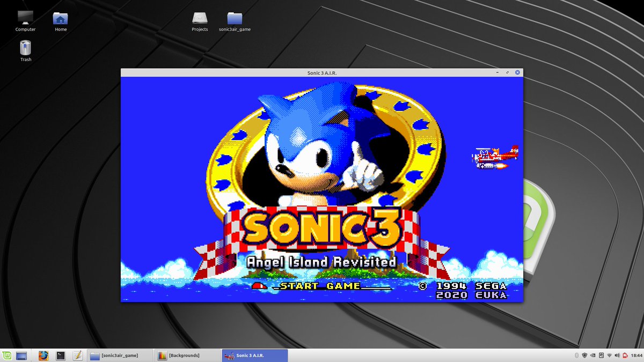Image resolution: width=644 pixels, height=362 pixels.
Task: Select START GAME on the title screen
Action: 317,286
